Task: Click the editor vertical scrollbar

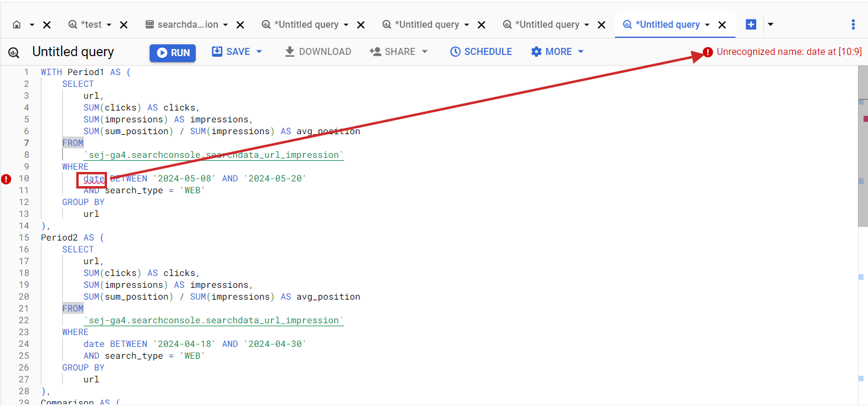Action: coord(864,148)
